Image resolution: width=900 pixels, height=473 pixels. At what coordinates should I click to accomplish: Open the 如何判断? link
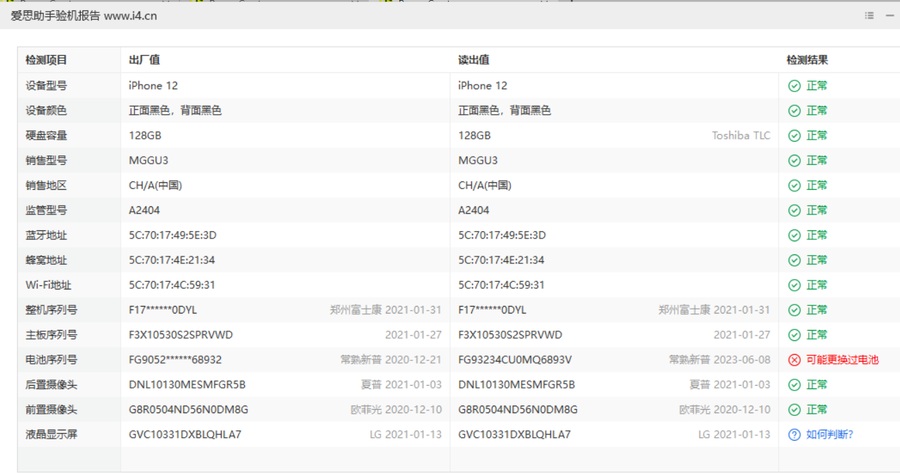(x=829, y=435)
